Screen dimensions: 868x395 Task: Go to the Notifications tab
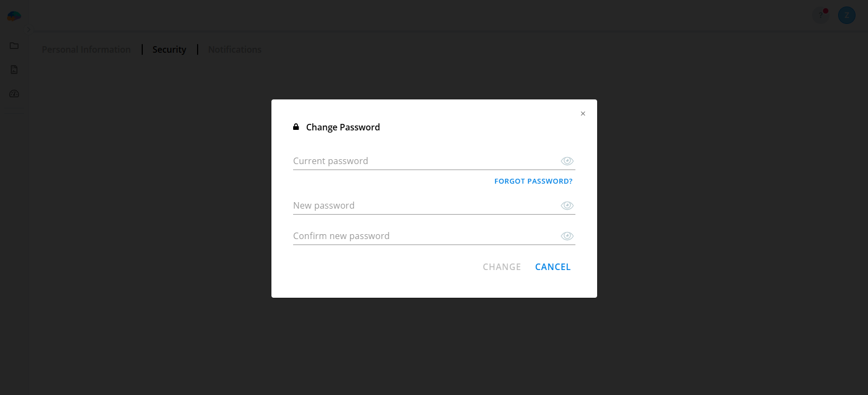point(235,49)
